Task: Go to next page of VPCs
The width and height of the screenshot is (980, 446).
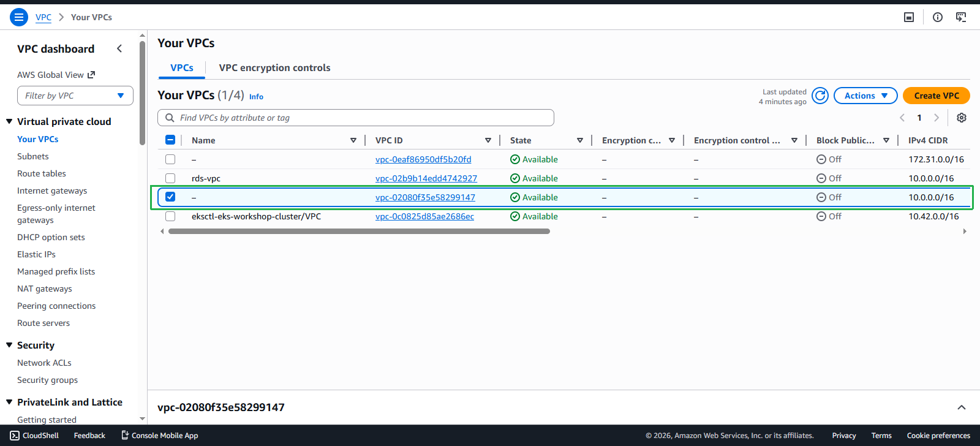Action: click(937, 118)
